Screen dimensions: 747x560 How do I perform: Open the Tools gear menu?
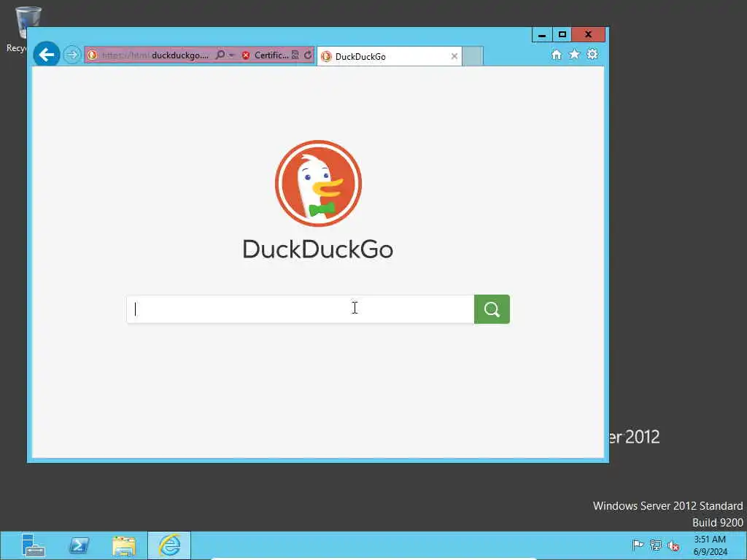(x=592, y=54)
